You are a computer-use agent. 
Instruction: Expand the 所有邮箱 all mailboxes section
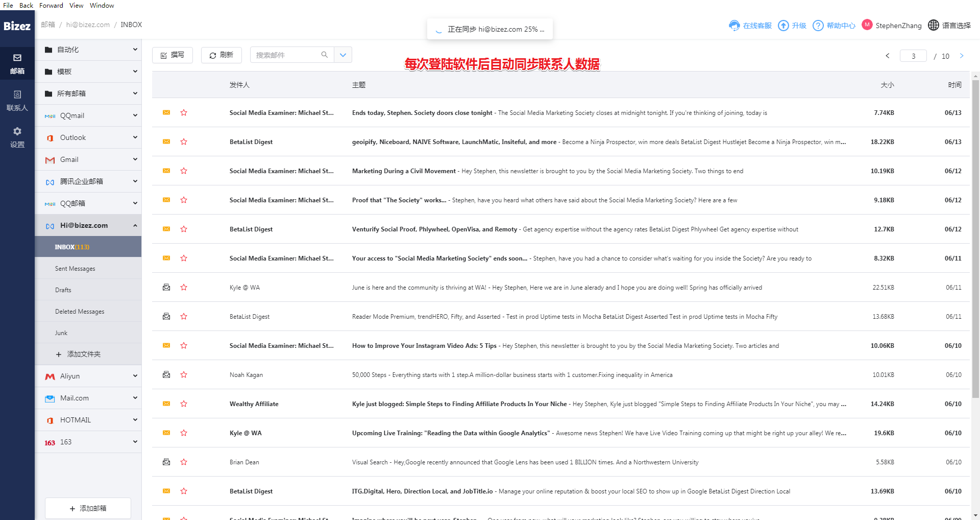pyautogui.click(x=135, y=93)
